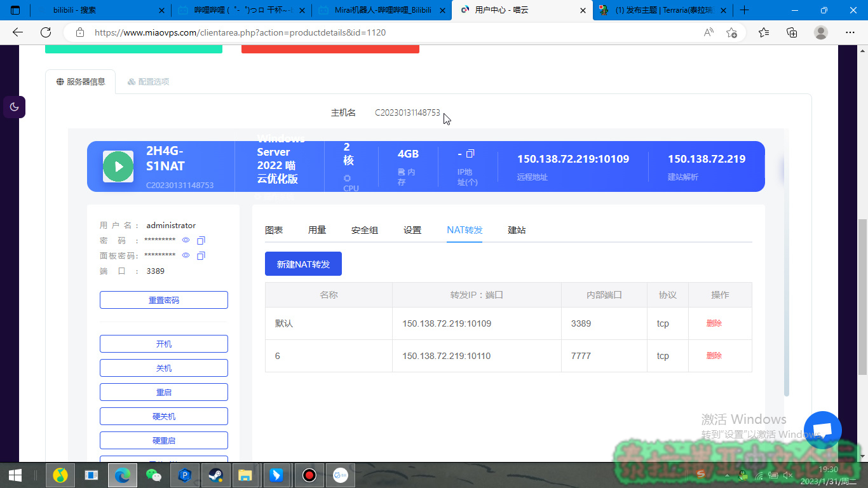The height and width of the screenshot is (488, 868).
Task: Select the 设置 tab
Action: [412, 230]
